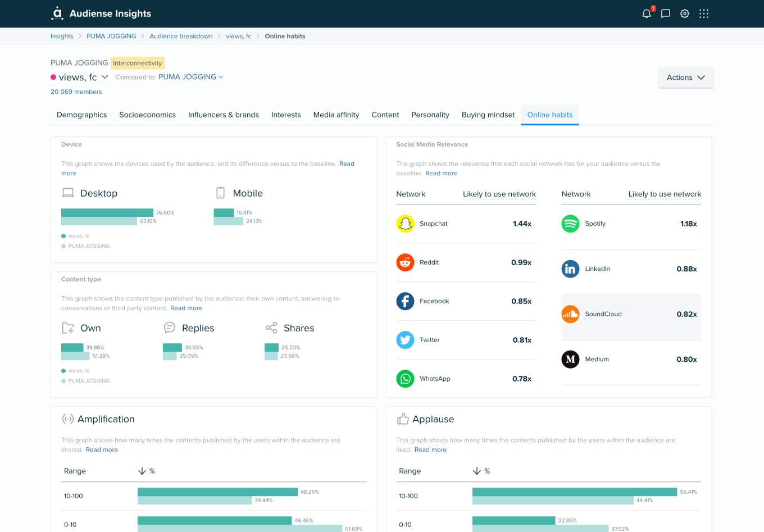Open the chat messages icon
764x532 pixels.
point(666,14)
